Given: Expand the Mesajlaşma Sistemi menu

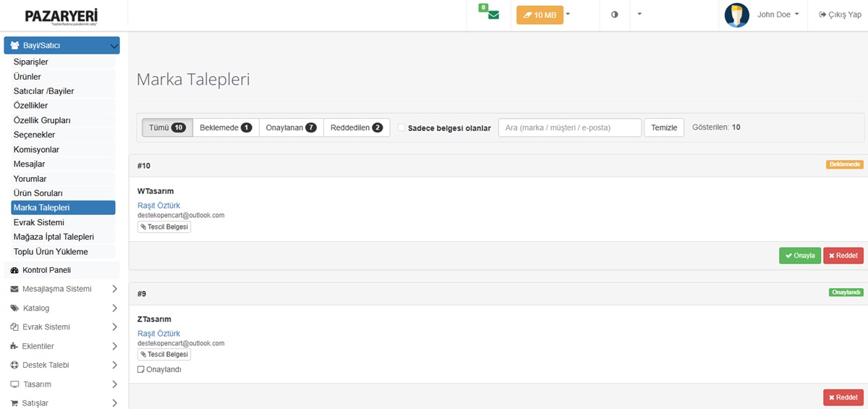Looking at the screenshot, I should [x=114, y=289].
